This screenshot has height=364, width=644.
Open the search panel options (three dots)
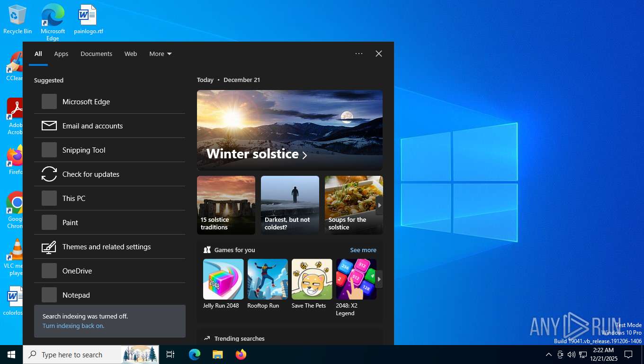pos(359,54)
